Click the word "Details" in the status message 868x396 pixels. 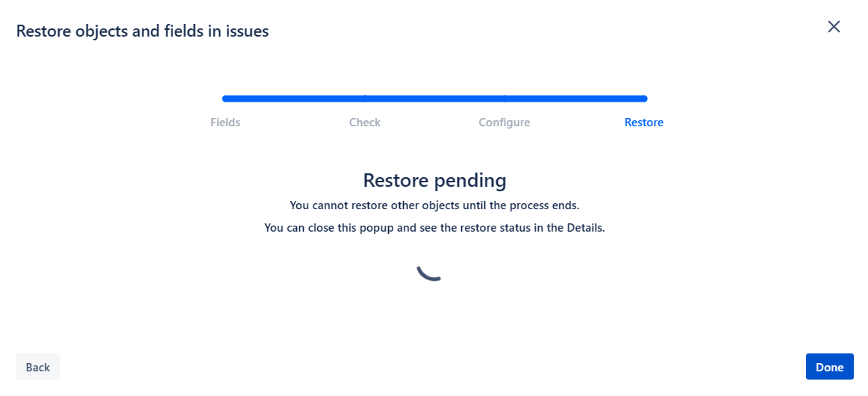click(586, 228)
